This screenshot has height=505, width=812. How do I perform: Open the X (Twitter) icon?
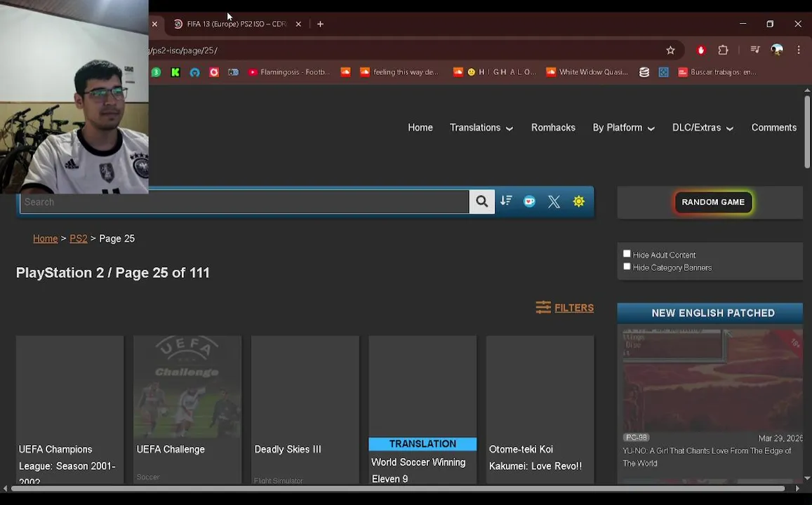pyautogui.click(x=554, y=201)
